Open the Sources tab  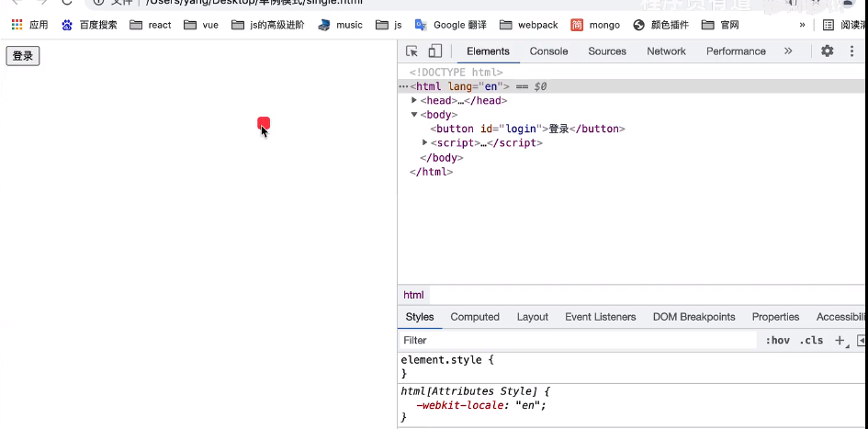607,51
